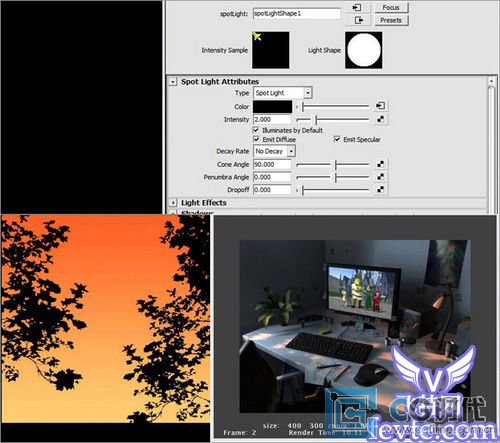
Task: Click the Cone Angle value field
Action: coord(272,164)
